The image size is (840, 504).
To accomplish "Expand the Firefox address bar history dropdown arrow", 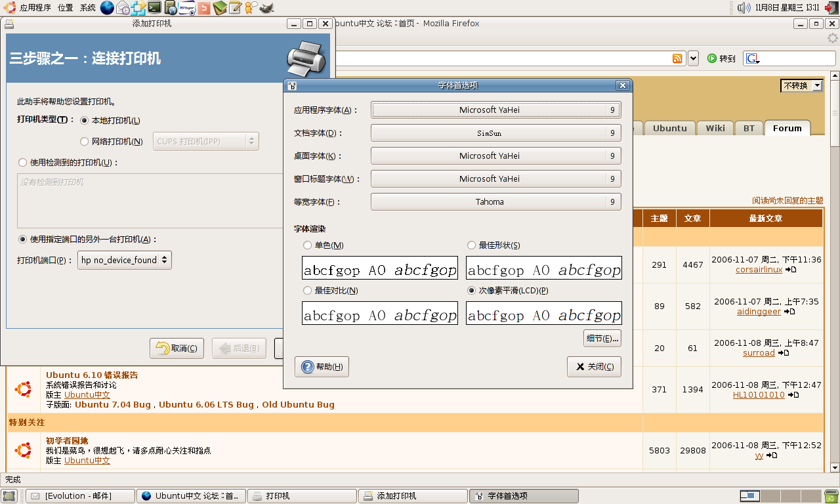I will point(694,58).
